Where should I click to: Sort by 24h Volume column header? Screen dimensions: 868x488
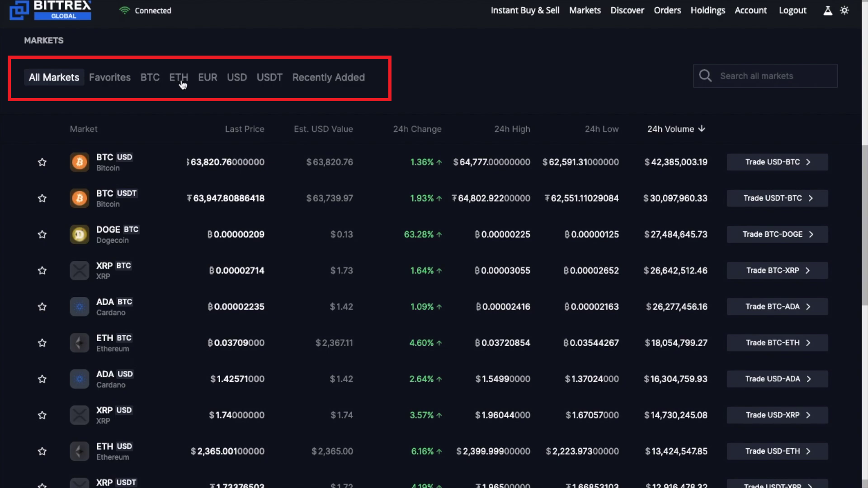pos(676,129)
